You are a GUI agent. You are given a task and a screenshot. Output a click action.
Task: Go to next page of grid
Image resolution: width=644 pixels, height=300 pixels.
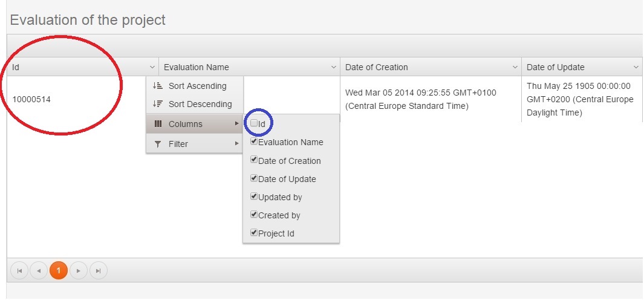coord(78,270)
